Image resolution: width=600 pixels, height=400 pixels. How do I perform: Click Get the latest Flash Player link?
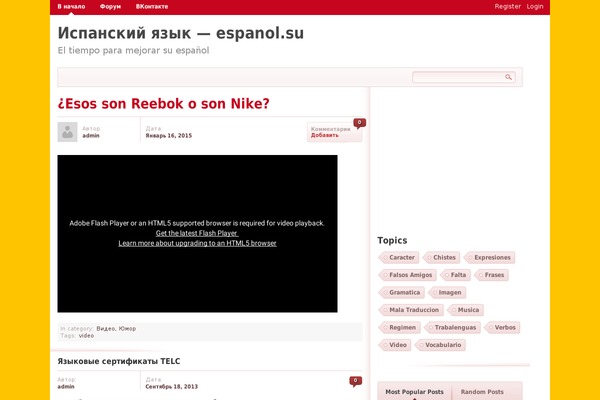[x=197, y=233]
